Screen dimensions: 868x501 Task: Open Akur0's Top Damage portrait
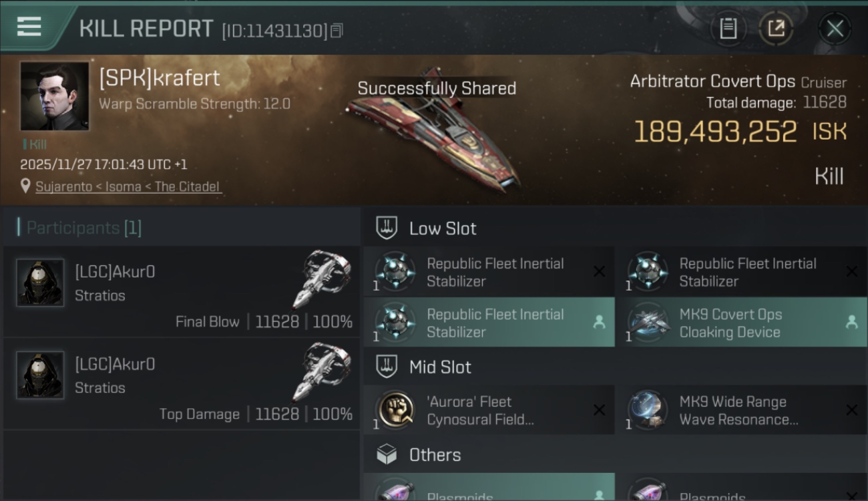pos(40,375)
